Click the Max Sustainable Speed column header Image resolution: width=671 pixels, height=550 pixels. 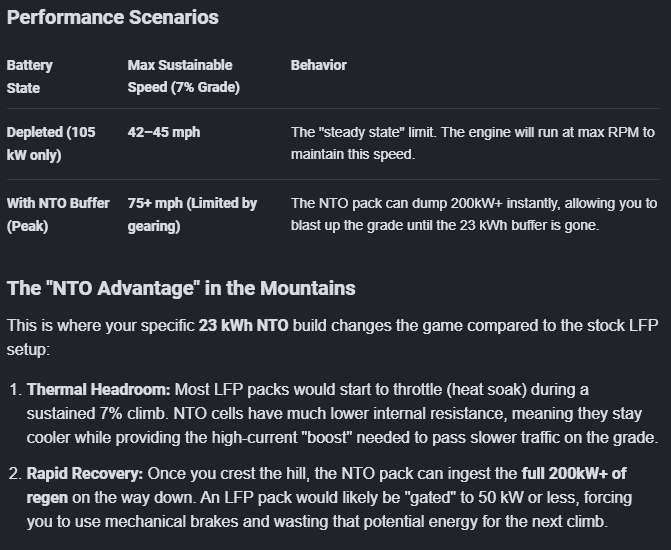click(x=184, y=76)
